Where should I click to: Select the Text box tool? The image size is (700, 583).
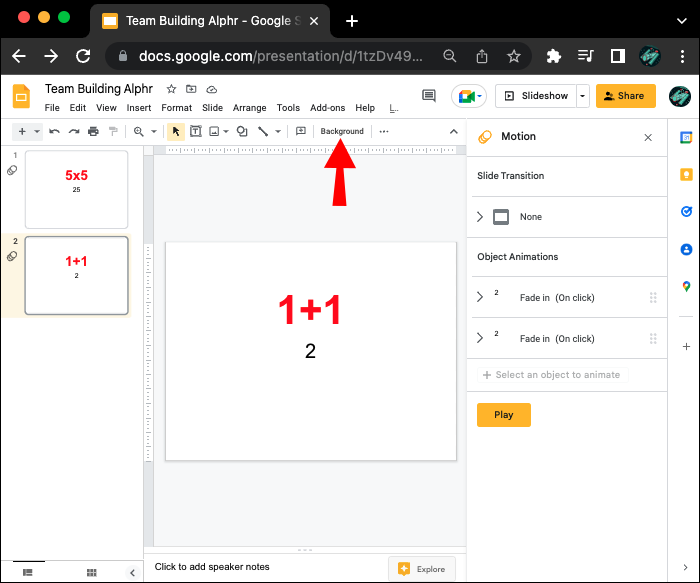tap(196, 131)
